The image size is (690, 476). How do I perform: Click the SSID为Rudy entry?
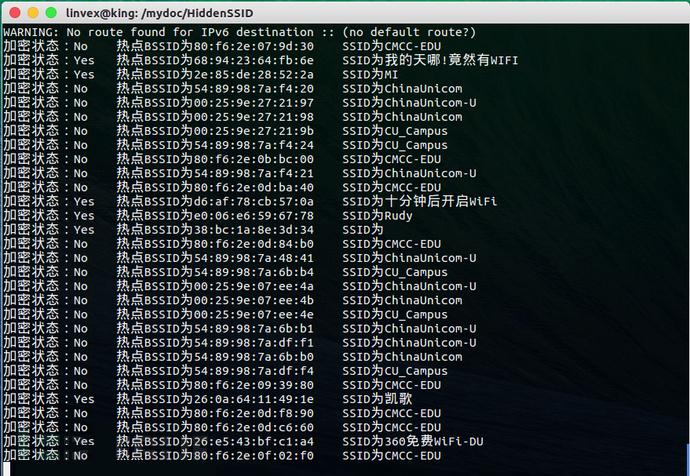pos(377,216)
